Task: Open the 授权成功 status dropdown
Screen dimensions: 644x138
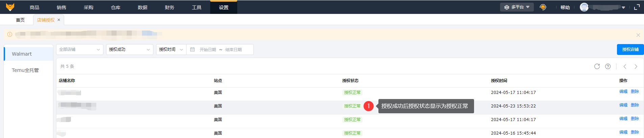Action: pos(130,50)
